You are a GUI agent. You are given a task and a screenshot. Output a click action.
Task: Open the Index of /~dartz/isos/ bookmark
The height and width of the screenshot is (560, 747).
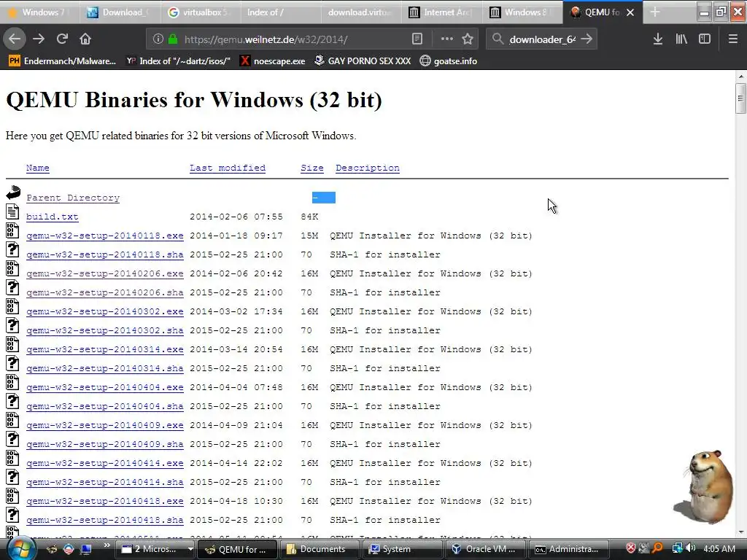coord(178,61)
